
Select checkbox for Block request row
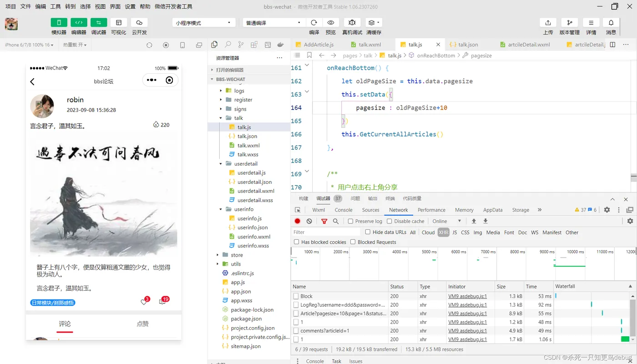[x=296, y=296]
